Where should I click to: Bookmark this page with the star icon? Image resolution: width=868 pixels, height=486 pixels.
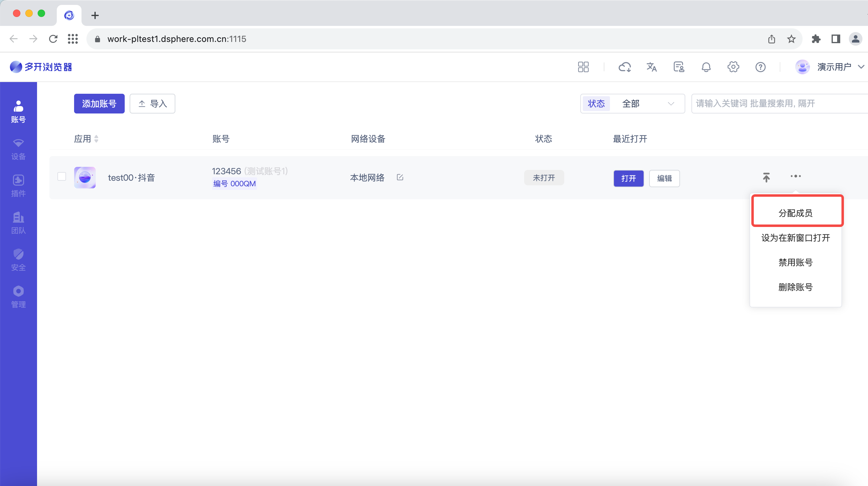point(791,39)
